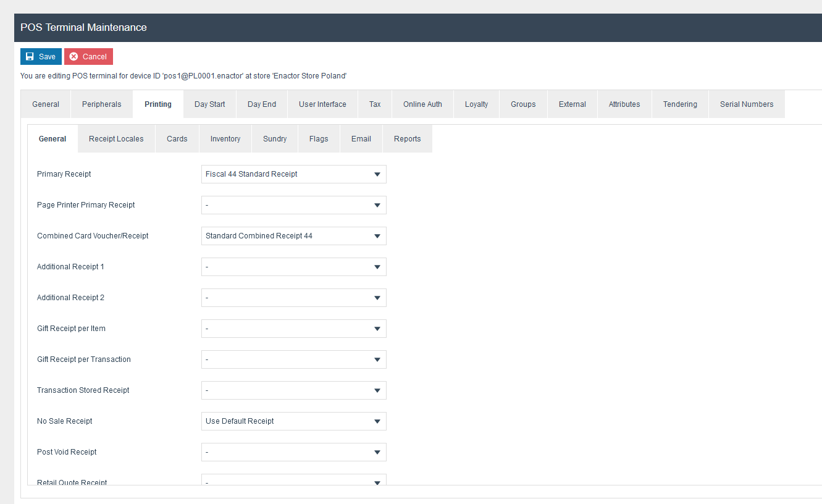Select the Online Auth tab
This screenshot has height=504, width=822.
(422, 104)
